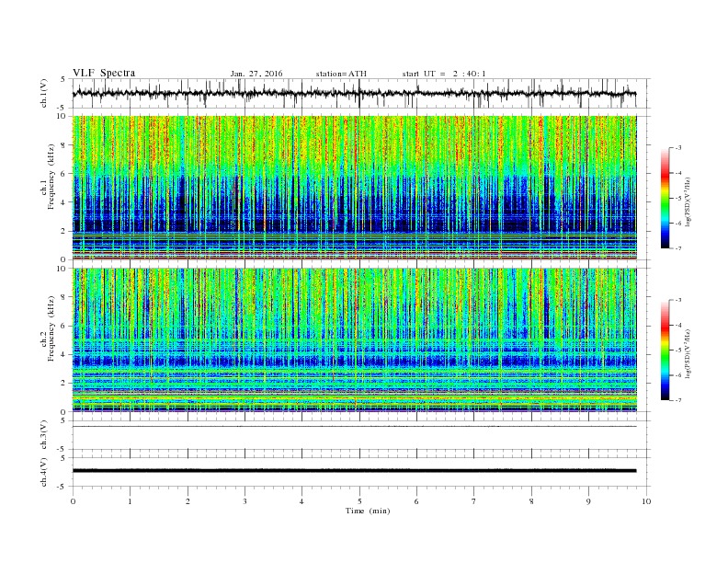This screenshot has width=728, height=563.
Task: Click the "2" kHz tick of ch.1 spectrogram
Action: click(63, 231)
